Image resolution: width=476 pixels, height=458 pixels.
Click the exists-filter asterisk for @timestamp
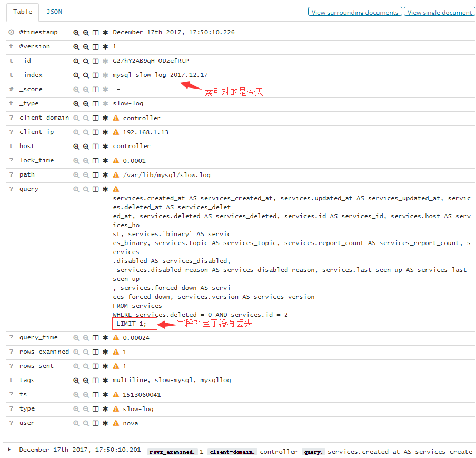pyautogui.click(x=105, y=33)
